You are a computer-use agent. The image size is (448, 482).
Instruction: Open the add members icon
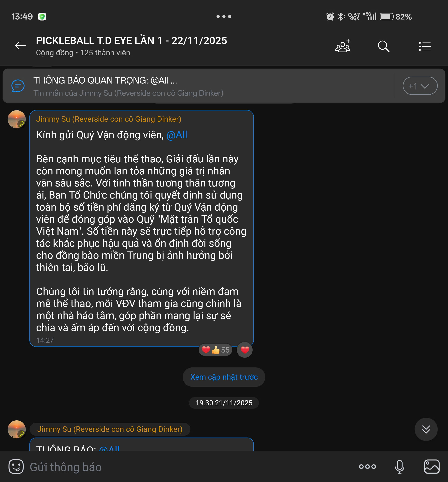tap(343, 46)
